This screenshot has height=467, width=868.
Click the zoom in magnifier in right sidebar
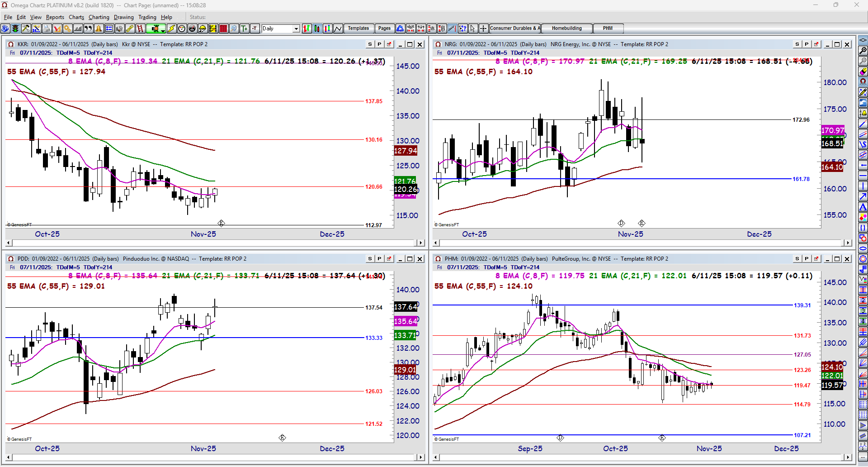(x=863, y=51)
